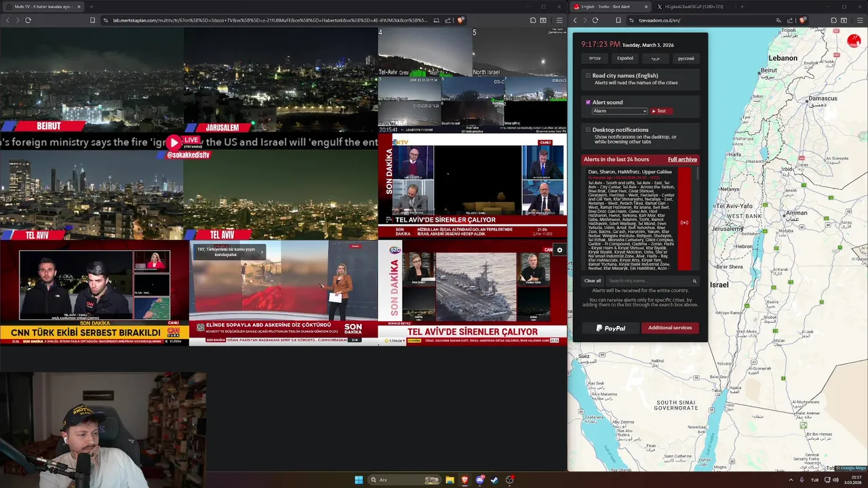Click the search icon in city name field

pos(694,281)
